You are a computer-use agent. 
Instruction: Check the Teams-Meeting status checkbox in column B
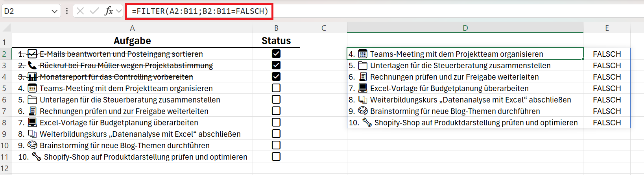tap(276, 88)
